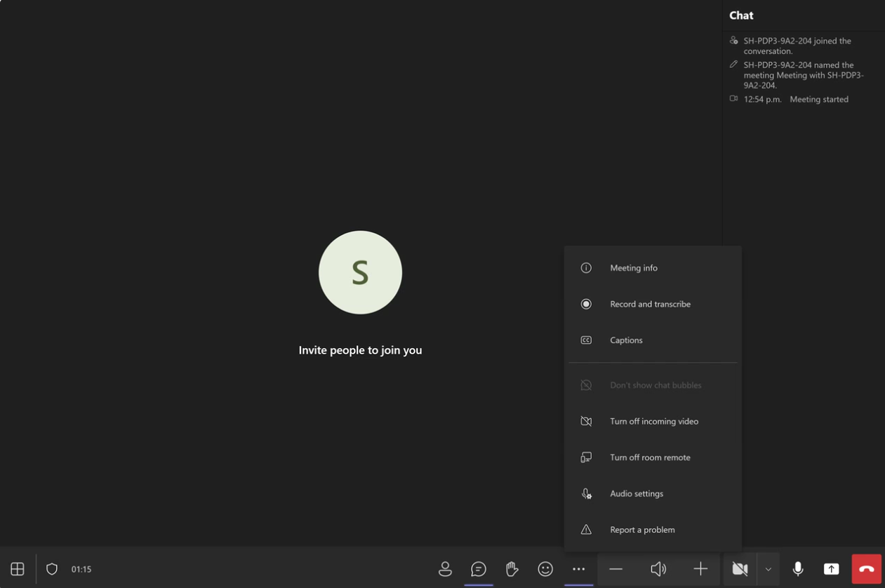
Task: Adjust the speaker volume control
Action: click(658, 569)
